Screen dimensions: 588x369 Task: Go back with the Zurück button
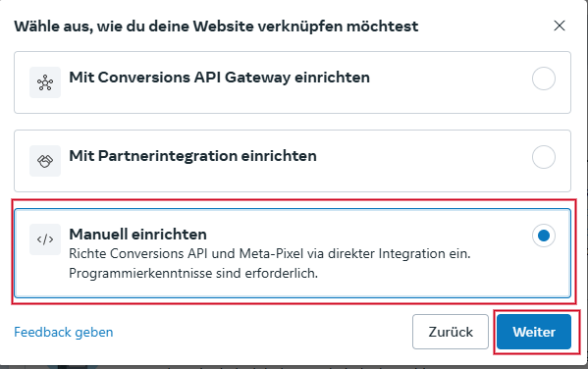click(x=451, y=332)
